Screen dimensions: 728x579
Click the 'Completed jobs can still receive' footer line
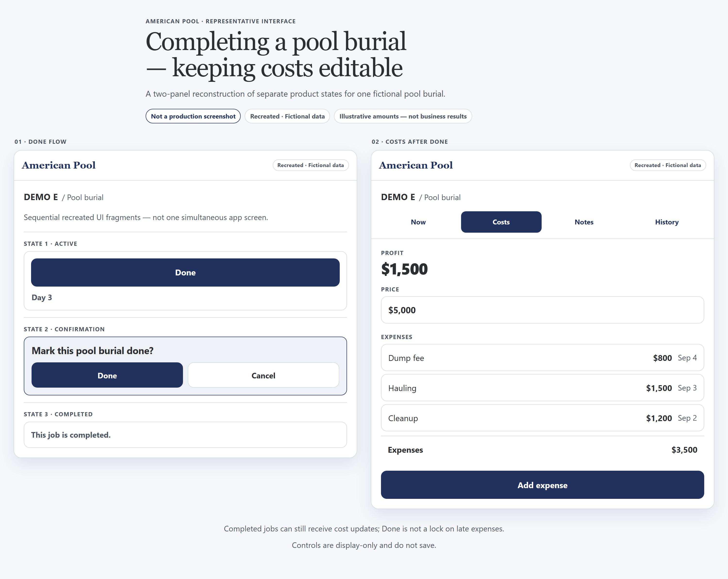click(364, 529)
